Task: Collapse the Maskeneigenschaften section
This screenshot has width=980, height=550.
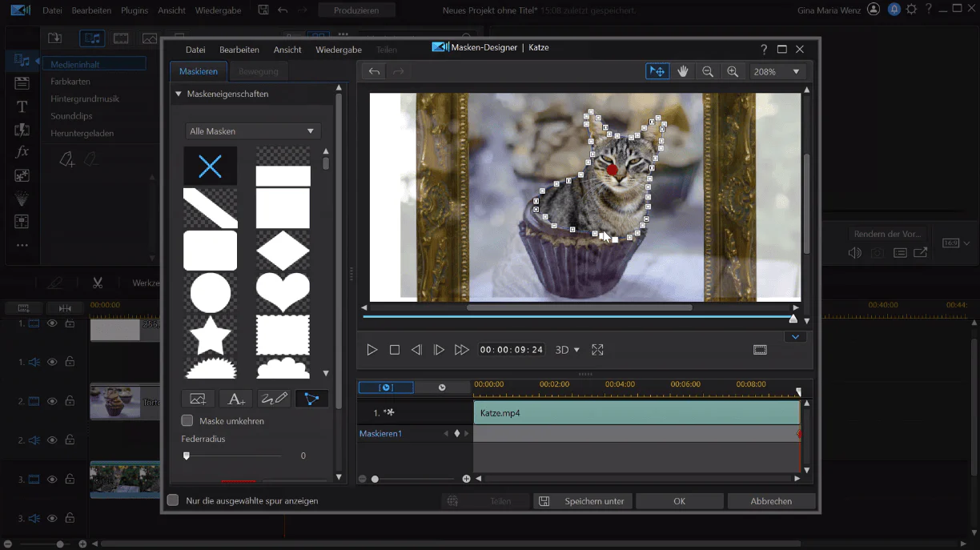Action: click(x=179, y=94)
